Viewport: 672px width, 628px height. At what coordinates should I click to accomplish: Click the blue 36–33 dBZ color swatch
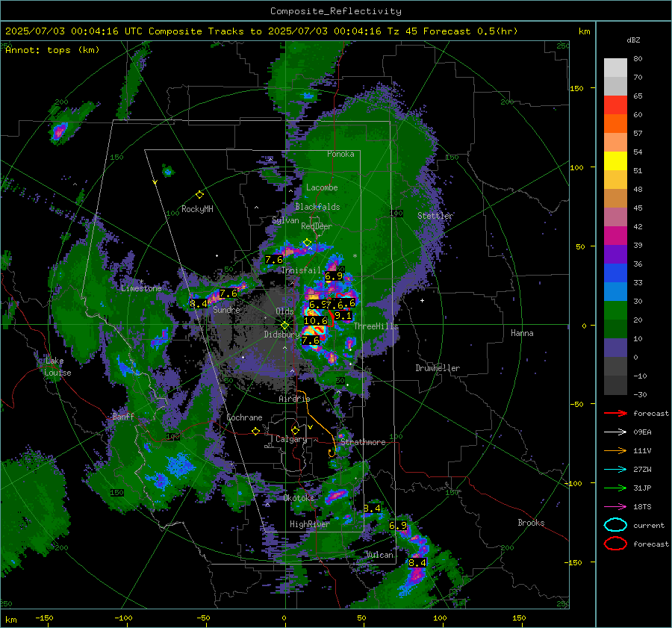615,273
